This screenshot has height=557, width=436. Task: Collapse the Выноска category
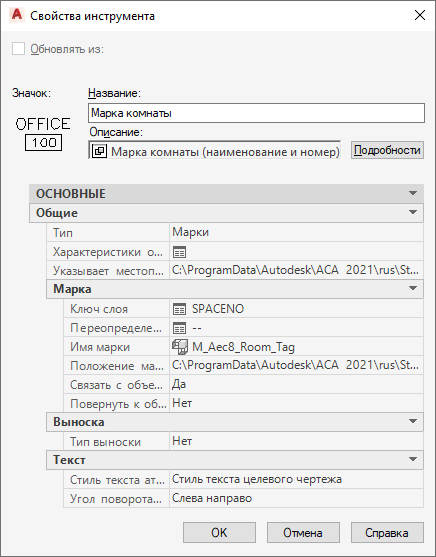[x=413, y=421]
